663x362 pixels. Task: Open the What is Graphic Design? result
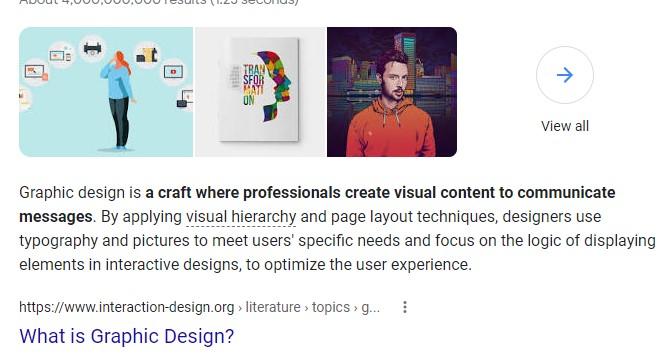pos(126,336)
